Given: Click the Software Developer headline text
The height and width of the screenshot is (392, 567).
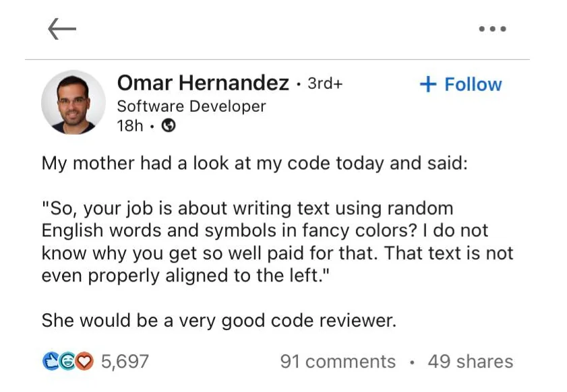Looking at the screenshot, I should point(191,106).
